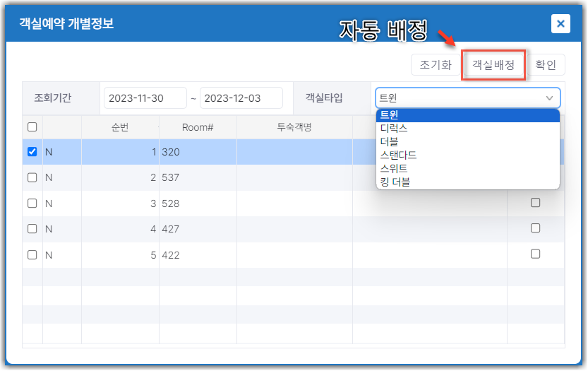Check the row for room 537
Viewport: 588px width, 371px height.
pos(32,177)
